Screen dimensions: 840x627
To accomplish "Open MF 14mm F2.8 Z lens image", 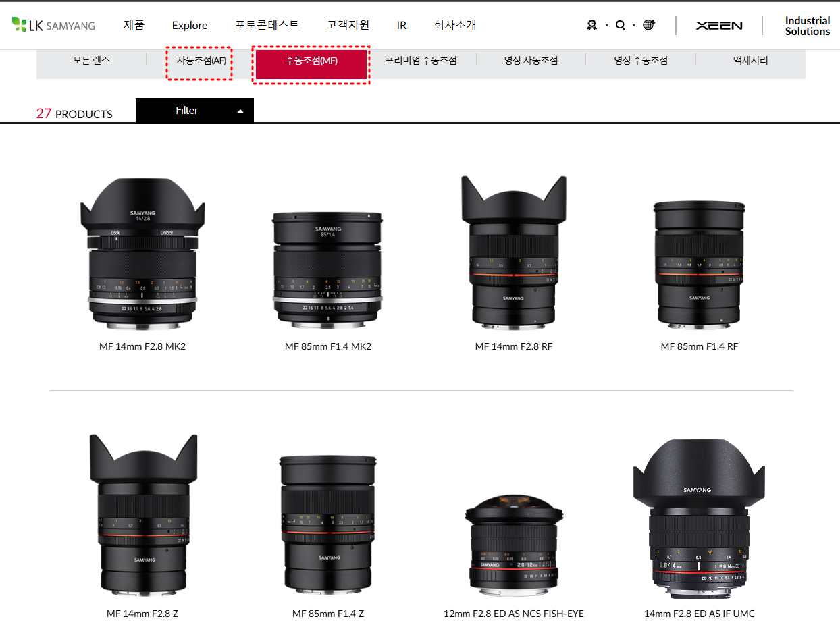I will tap(143, 514).
